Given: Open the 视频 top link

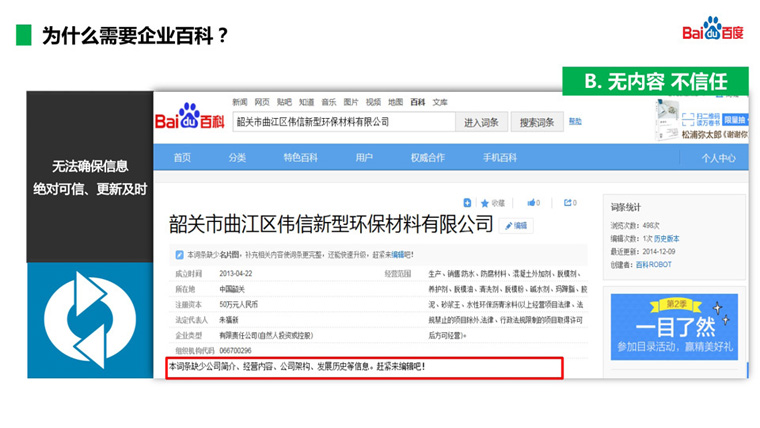Looking at the screenshot, I should 373,102.
